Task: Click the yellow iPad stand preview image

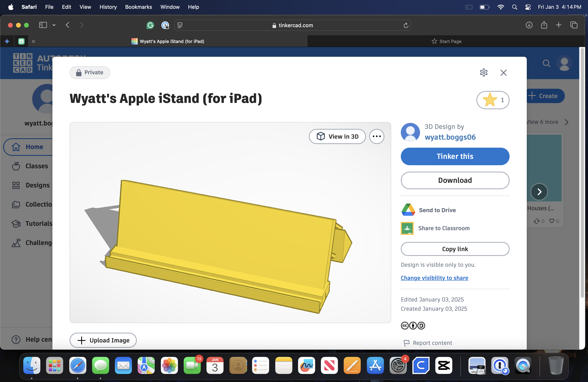Action: (230, 222)
